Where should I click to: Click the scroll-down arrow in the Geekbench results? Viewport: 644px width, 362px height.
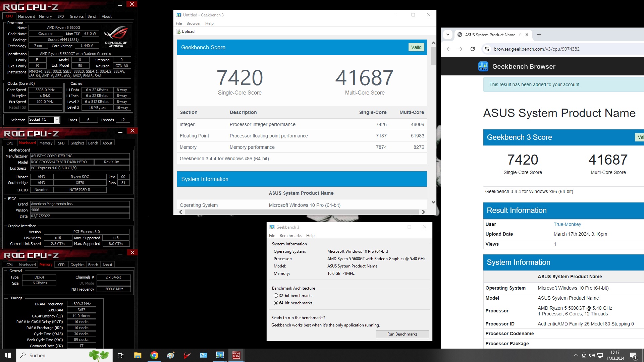(x=433, y=202)
